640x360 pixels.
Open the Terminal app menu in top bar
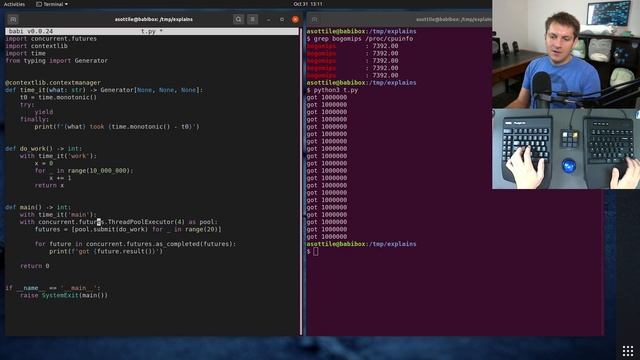click(x=52, y=4)
